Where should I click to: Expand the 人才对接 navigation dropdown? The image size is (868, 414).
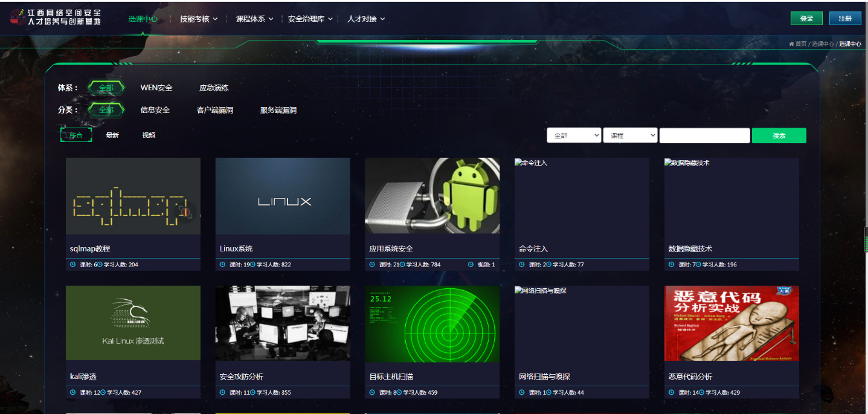366,19
